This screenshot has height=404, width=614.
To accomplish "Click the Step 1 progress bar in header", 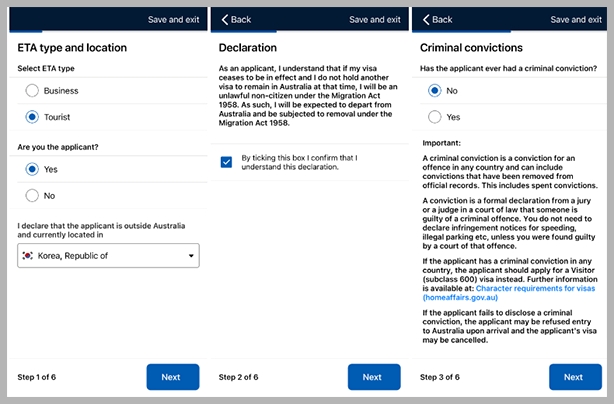I will 26,31.
